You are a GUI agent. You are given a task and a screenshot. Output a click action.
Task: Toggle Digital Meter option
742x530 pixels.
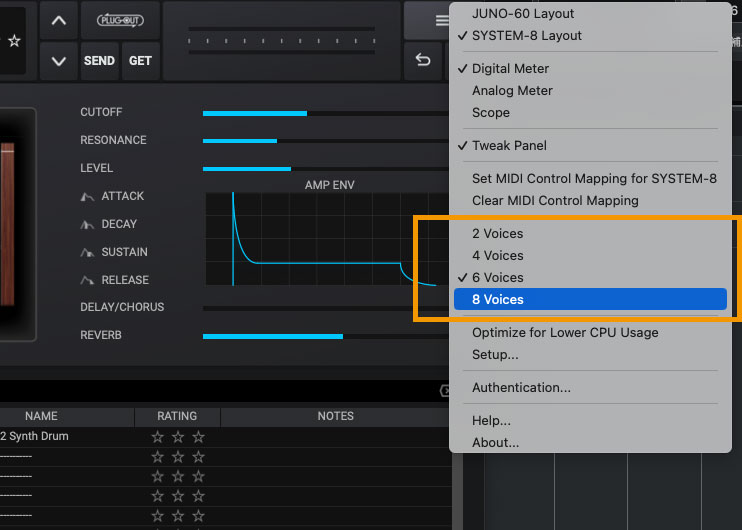click(590, 69)
